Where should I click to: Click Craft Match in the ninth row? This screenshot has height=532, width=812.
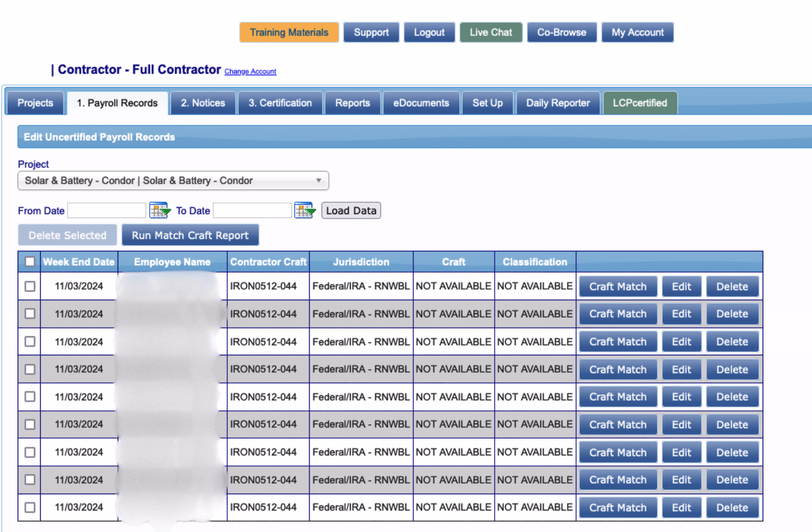(x=618, y=507)
